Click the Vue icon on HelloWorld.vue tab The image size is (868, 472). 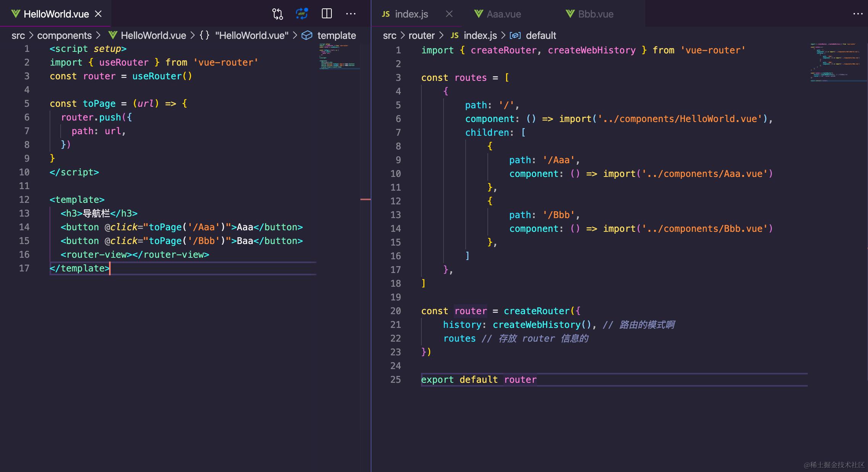pyautogui.click(x=16, y=14)
